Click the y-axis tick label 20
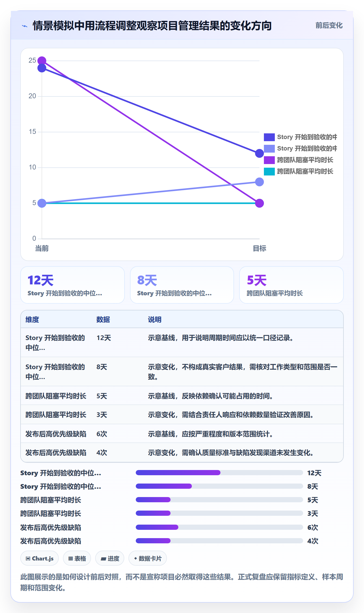The width and height of the screenshot is (364, 613). (32, 96)
